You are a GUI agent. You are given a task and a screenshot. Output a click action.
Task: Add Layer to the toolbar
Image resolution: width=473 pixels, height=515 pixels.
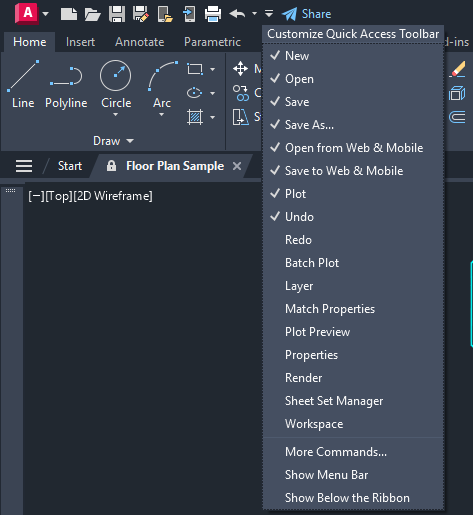coord(353,286)
